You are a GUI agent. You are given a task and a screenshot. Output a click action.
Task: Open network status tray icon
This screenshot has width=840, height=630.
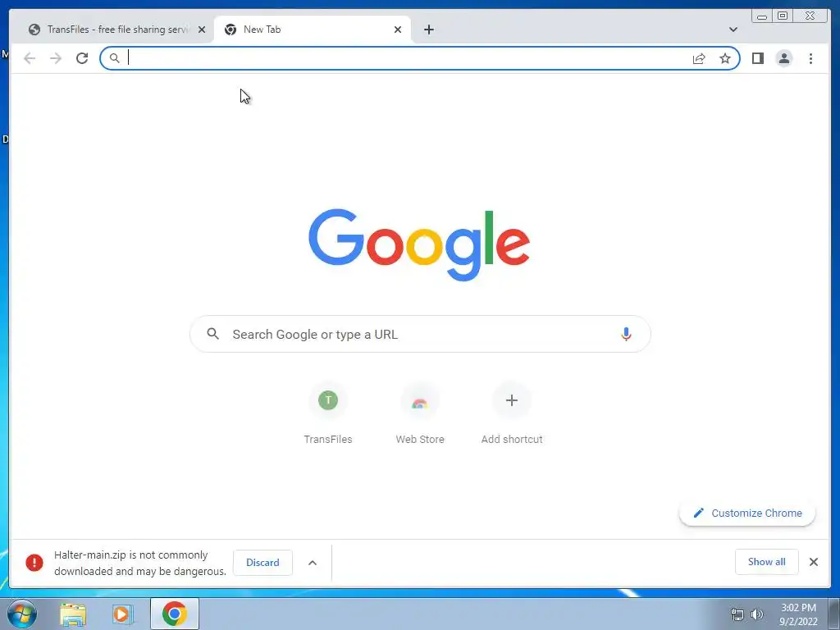737,614
